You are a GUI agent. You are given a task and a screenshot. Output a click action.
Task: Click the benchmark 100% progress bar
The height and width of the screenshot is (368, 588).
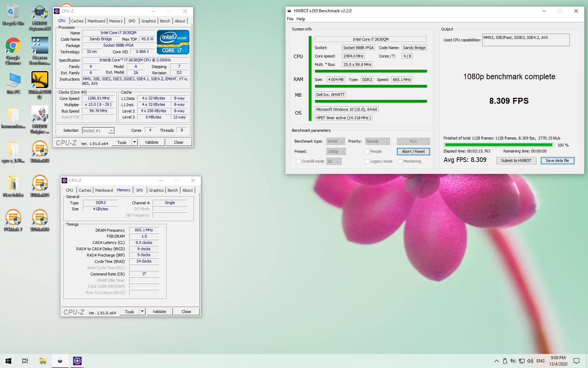(x=498, y=145)
